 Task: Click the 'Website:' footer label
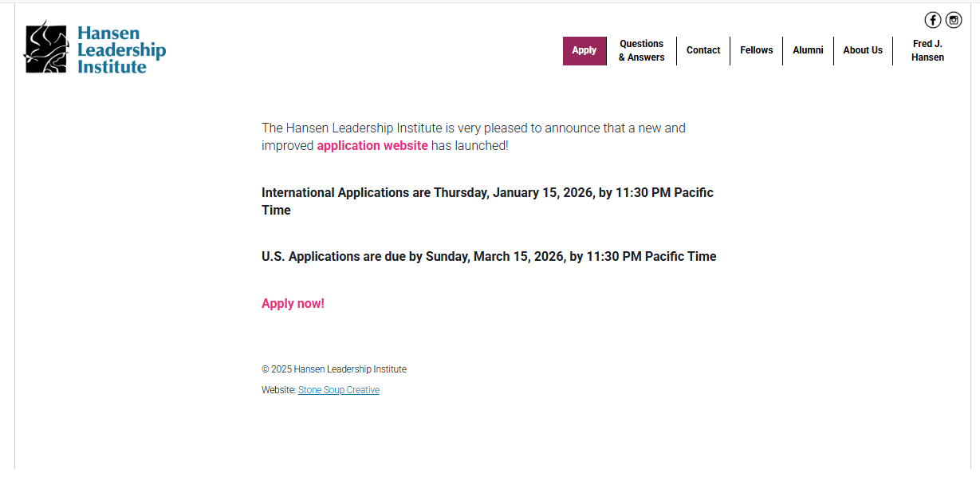[x=278, y=390]
